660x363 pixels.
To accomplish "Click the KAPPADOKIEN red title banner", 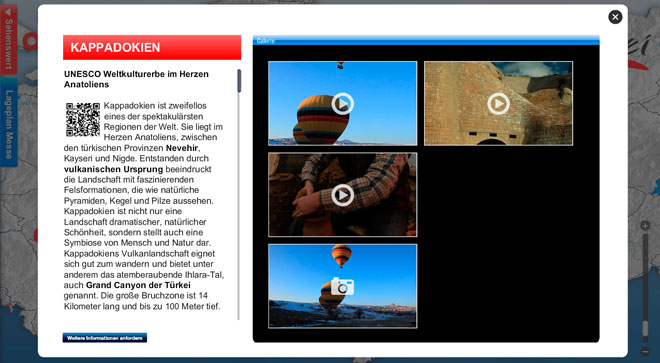I will pyautogui.click(x=152, y=47).
